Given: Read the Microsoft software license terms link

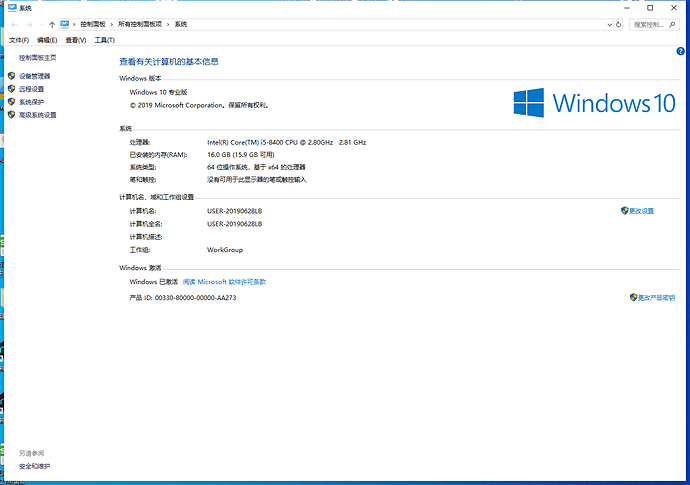Looking at the screenshot, I should (x=224, y=282).
